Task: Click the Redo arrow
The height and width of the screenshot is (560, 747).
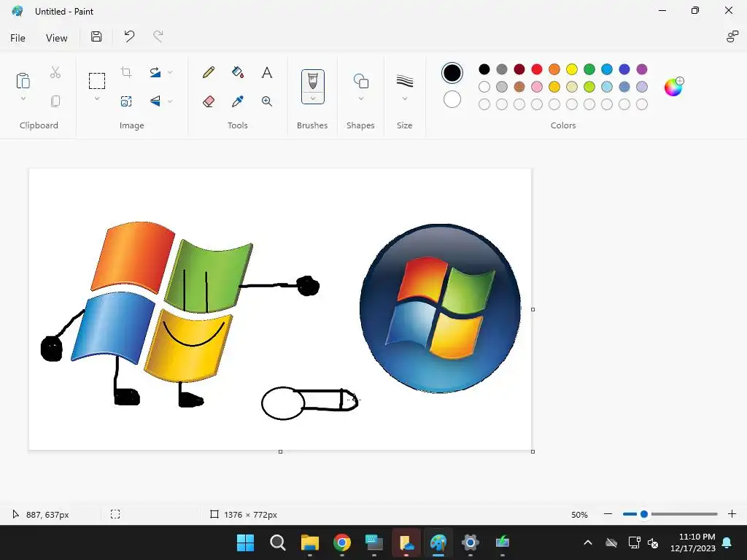Action: coord(158,36)
